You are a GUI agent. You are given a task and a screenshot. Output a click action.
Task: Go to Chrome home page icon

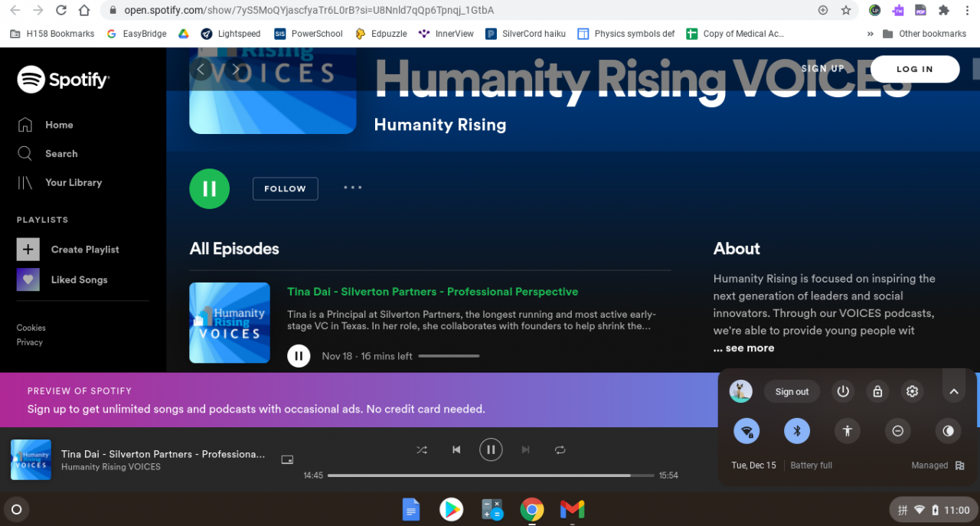coord(84,10)
